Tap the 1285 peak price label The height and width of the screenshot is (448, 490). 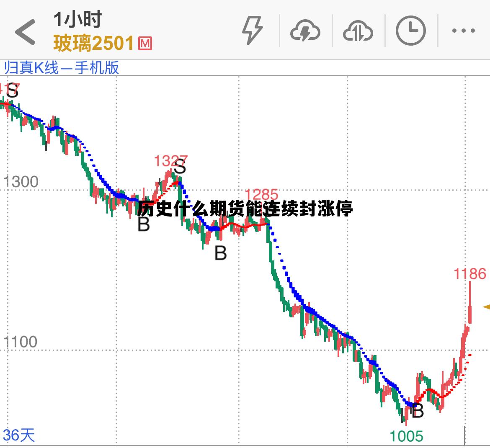261,195
